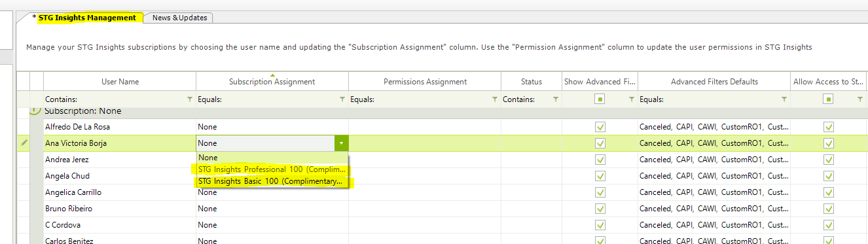The width and height of the screenshot is (868, 244).
Task: Open the green dropdown arrow for Ana Victoria Borja subscription
Action: tap(341, 143)
